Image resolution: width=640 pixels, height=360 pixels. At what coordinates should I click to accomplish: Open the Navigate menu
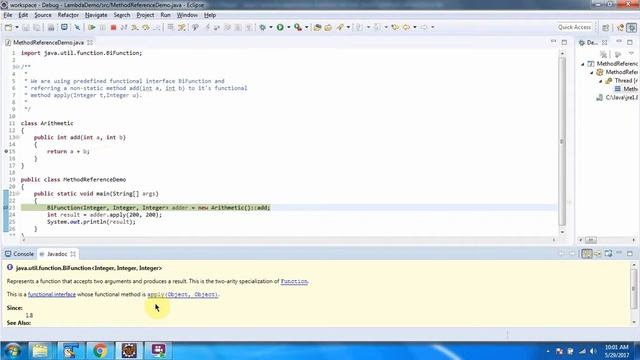pos(96,15)
